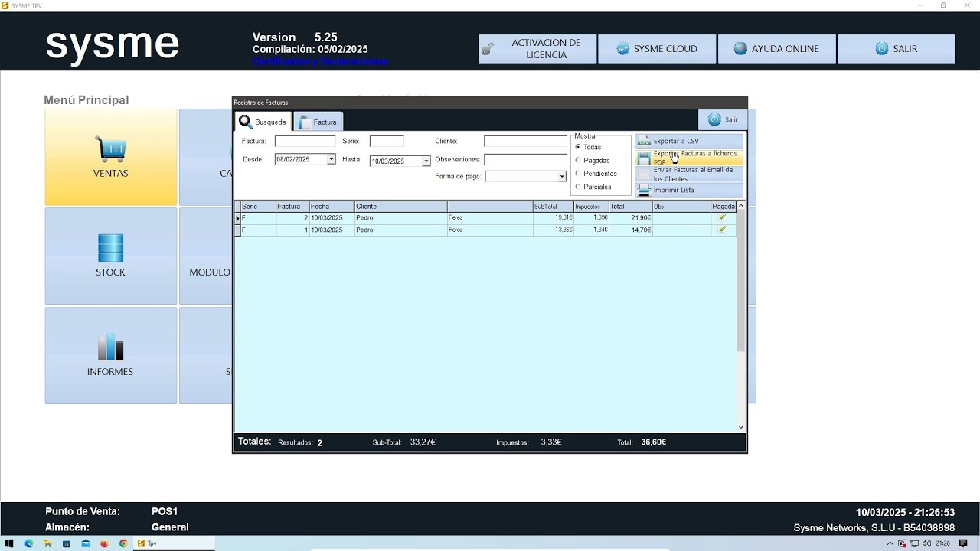Viewport: 980px width, 551px height.
Task: Sort by the Fecha column header
Action: [x=332, y=207]
